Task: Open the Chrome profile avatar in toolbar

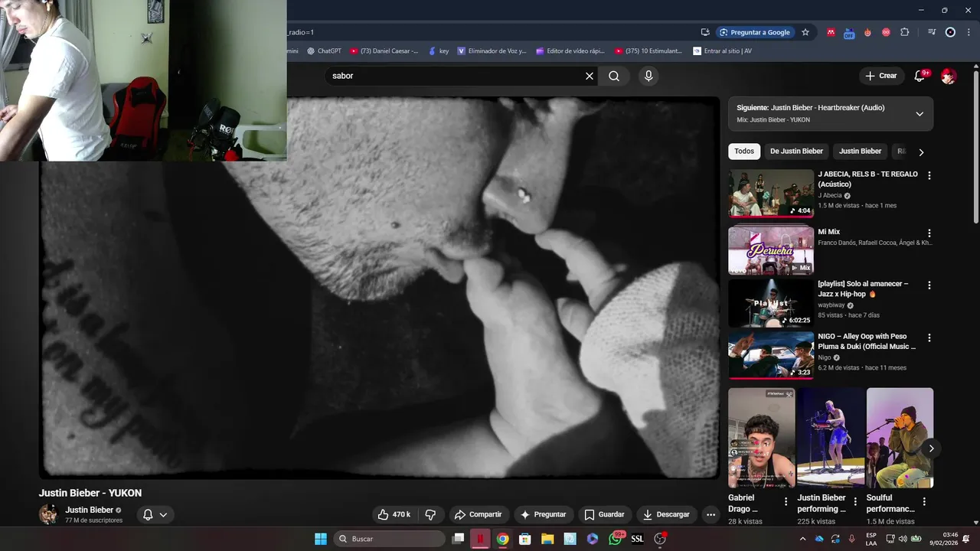Action: pyautogui.click(x=950, y=32)
